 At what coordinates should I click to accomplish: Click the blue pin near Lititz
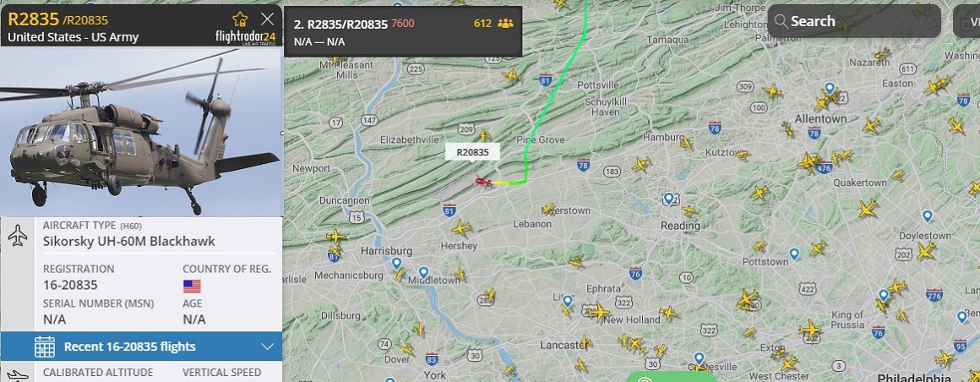point(567,303)
